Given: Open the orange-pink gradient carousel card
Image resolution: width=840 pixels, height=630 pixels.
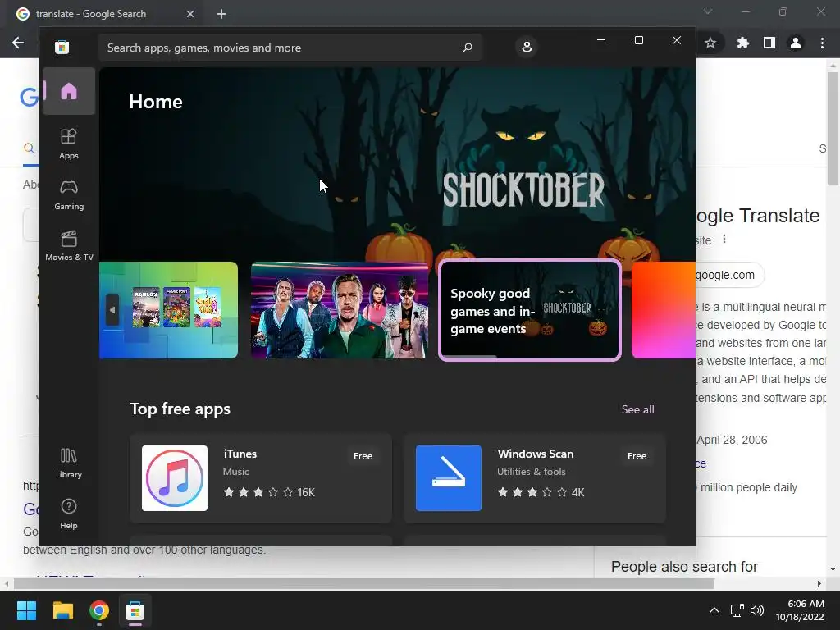Looking at the screenshot, I should point(663,310).
